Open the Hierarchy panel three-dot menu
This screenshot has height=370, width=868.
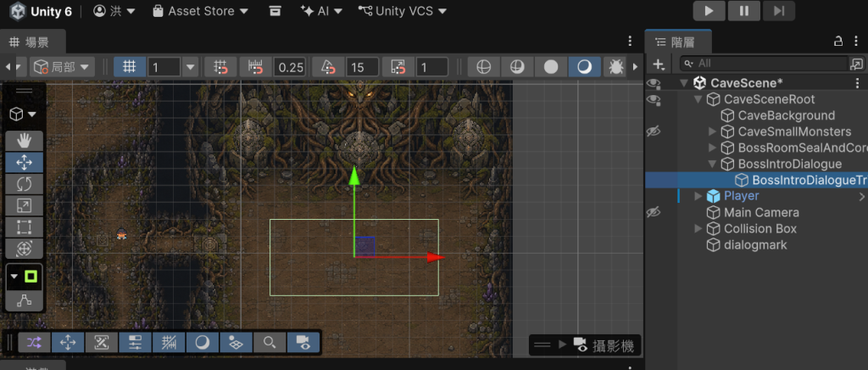click(857, 41)
